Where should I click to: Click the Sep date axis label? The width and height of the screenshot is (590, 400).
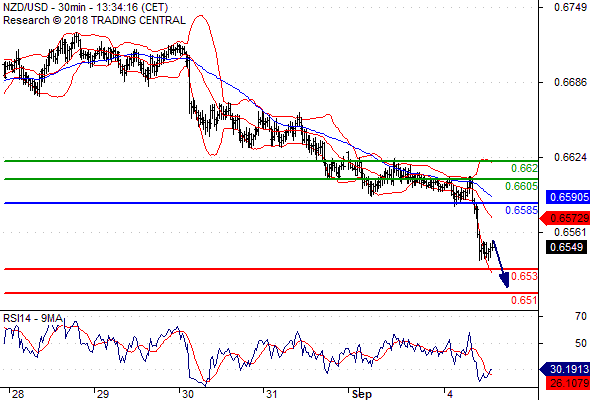362,394
